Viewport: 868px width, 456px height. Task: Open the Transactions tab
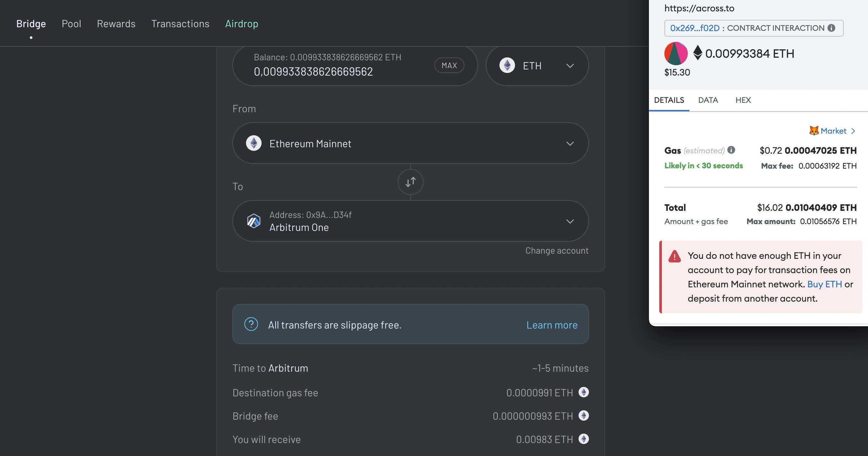[x=180, y=24]
